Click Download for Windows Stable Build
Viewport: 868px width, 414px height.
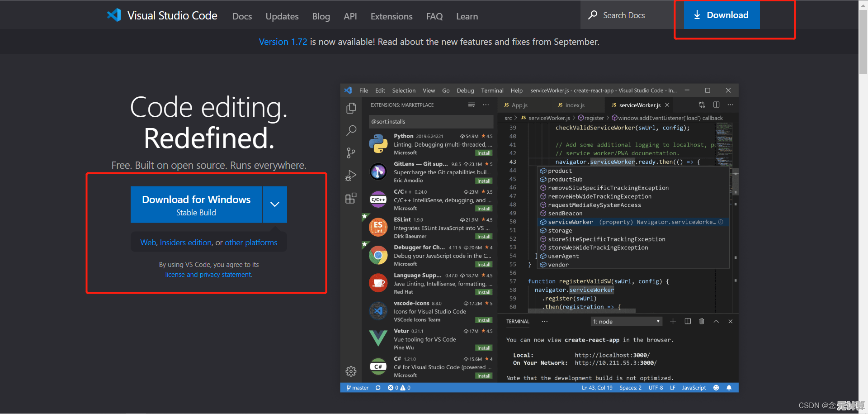click(x=196, y=205)
